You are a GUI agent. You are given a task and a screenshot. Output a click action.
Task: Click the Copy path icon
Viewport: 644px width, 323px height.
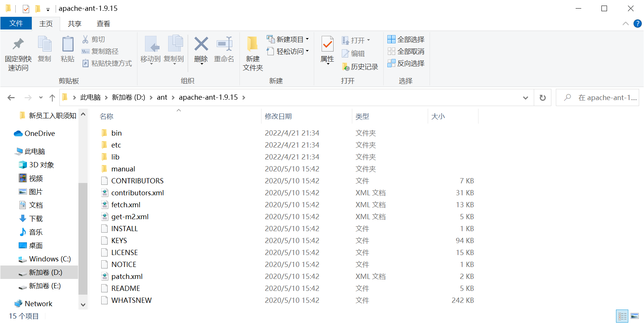pyautogui.click(x=86, y=51)
